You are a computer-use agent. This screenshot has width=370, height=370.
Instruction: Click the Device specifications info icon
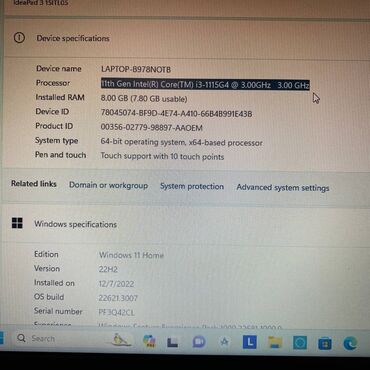(19, 38)
